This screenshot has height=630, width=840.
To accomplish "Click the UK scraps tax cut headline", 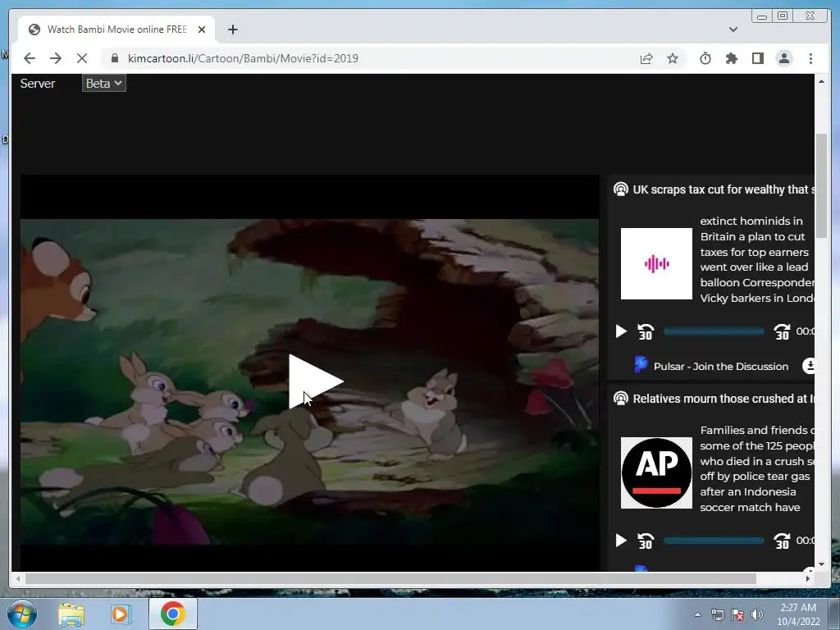I will point(724,189).
